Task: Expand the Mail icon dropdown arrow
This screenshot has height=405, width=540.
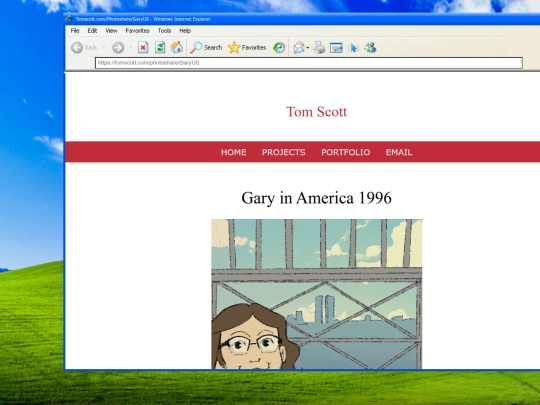Action: pyautogui.click(x=308, y=48)
